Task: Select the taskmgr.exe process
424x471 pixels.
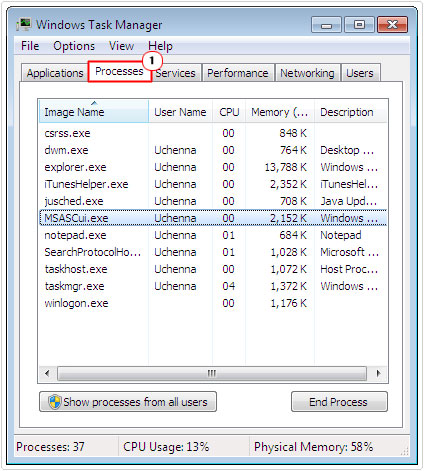Action: 213,286
